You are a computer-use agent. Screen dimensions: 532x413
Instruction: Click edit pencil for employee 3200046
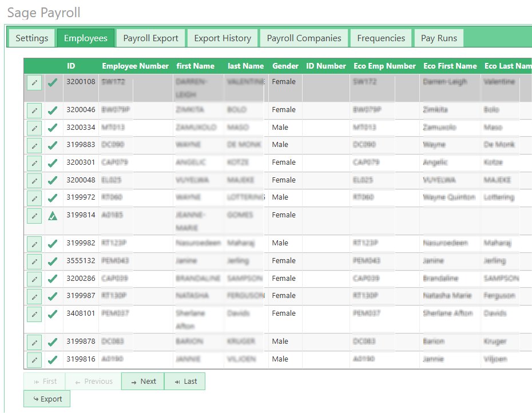point(34,110)
